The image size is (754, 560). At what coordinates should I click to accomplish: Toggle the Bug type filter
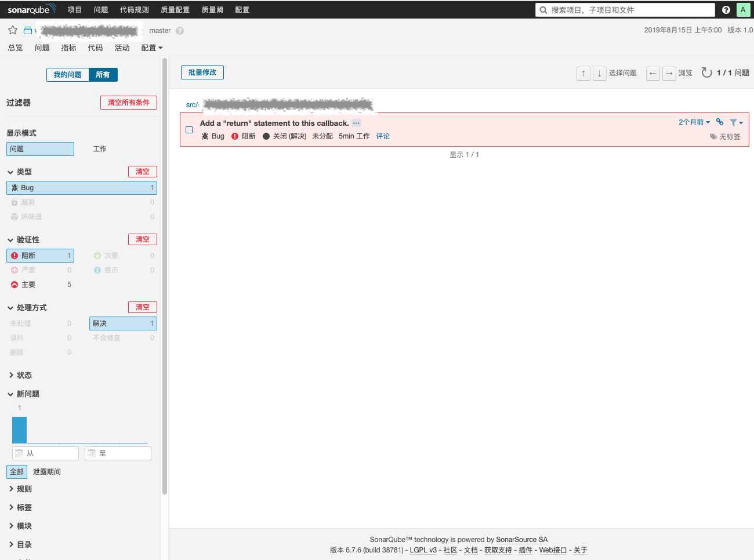tap(82, 188)
